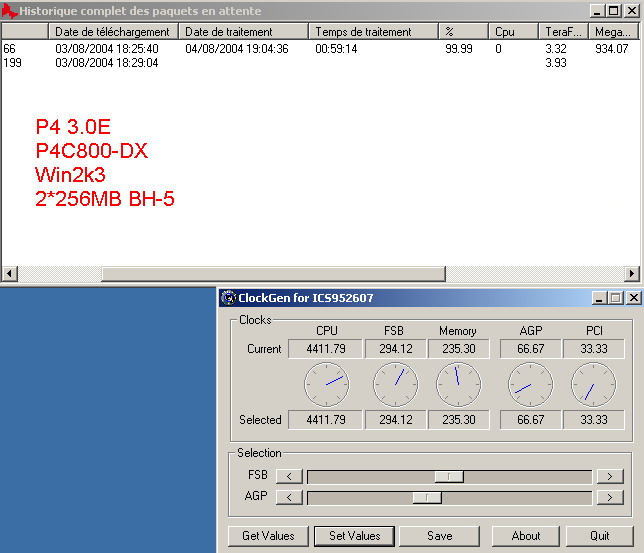Click the Get Values button in ClockGen
Viewport: 644px width, 553px height.
(268, 536)
